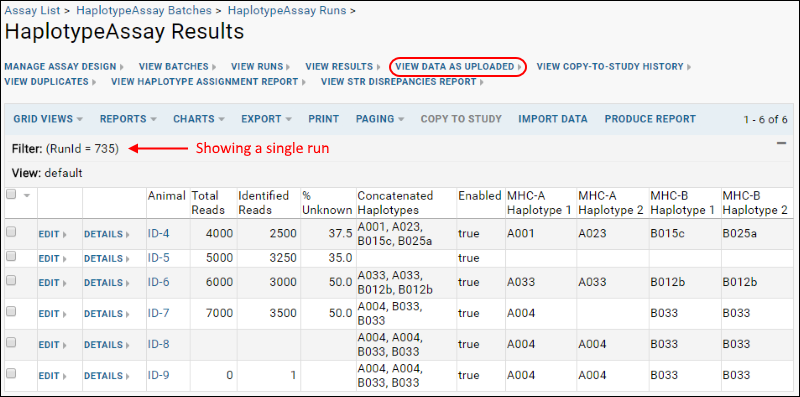Click the Concatenated Haplotypes column header
The width and height of the screenshot is (800, 397).
tap(395, 203)
